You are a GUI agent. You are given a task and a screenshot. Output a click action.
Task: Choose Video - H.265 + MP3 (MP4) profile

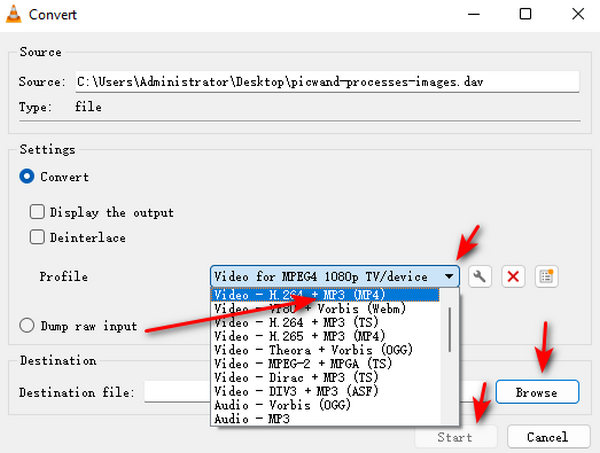[x=325, y=336]
